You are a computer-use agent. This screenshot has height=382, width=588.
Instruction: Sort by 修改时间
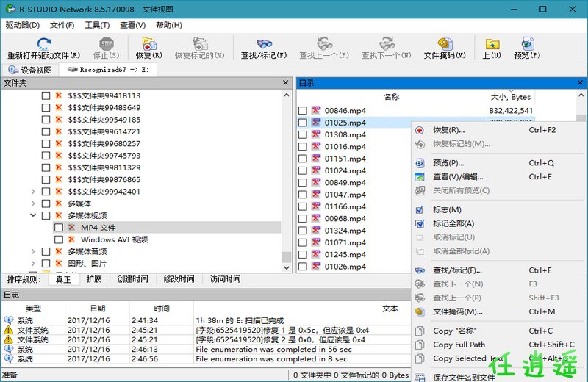pyautogui.click(x=179, y=279)
